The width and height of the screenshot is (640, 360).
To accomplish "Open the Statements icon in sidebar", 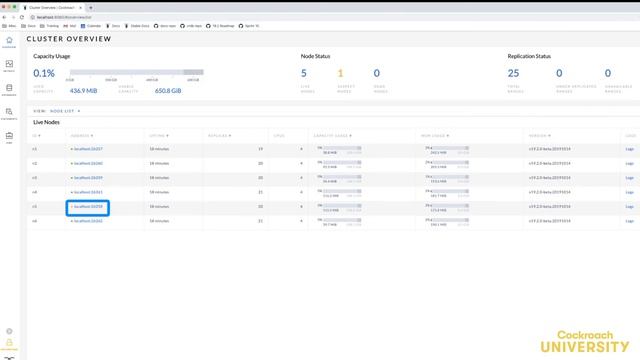I will 9,111.
